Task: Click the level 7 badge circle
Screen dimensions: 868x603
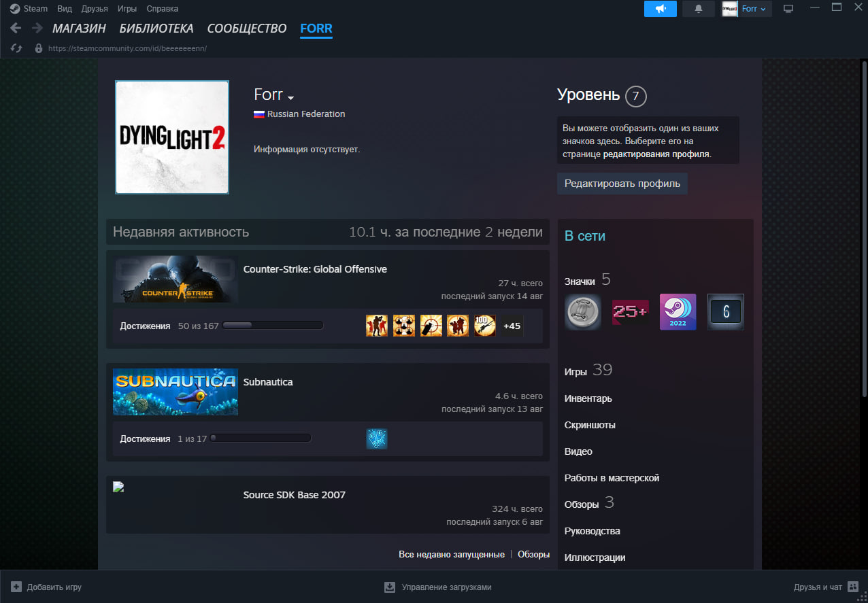Action: [x=635, y=96]
